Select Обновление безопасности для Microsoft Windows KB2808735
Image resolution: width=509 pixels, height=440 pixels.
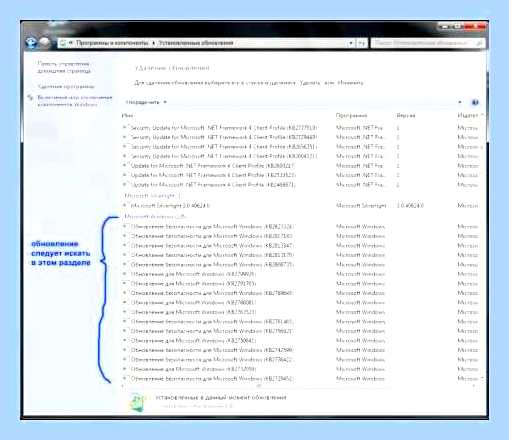click(x=208, y=265)
